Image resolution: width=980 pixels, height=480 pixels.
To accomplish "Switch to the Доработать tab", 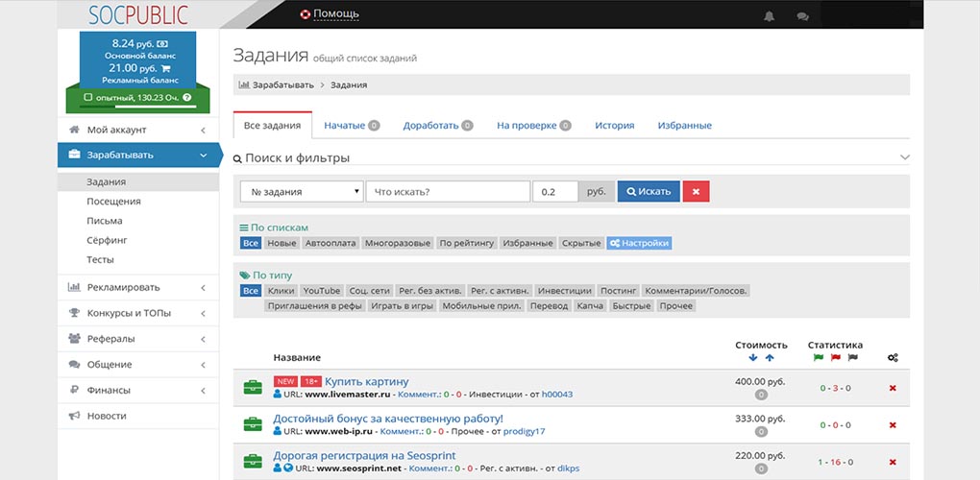I will click(x=437, y=126).
